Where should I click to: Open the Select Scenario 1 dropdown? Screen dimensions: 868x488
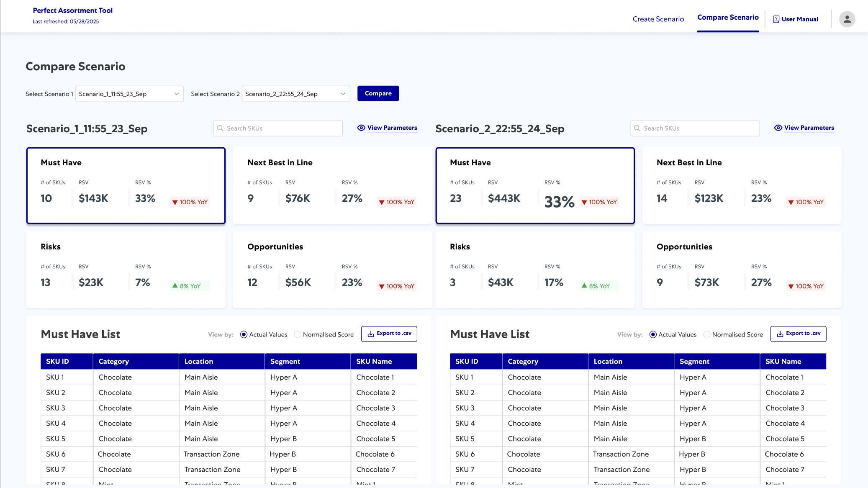[x=129, y=94]
